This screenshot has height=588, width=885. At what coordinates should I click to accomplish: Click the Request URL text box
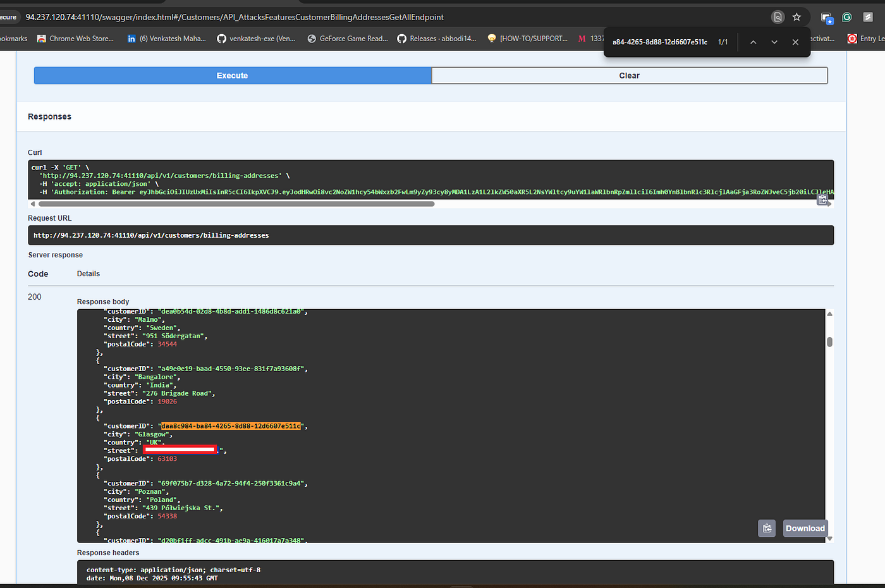(x=430, y=235)
